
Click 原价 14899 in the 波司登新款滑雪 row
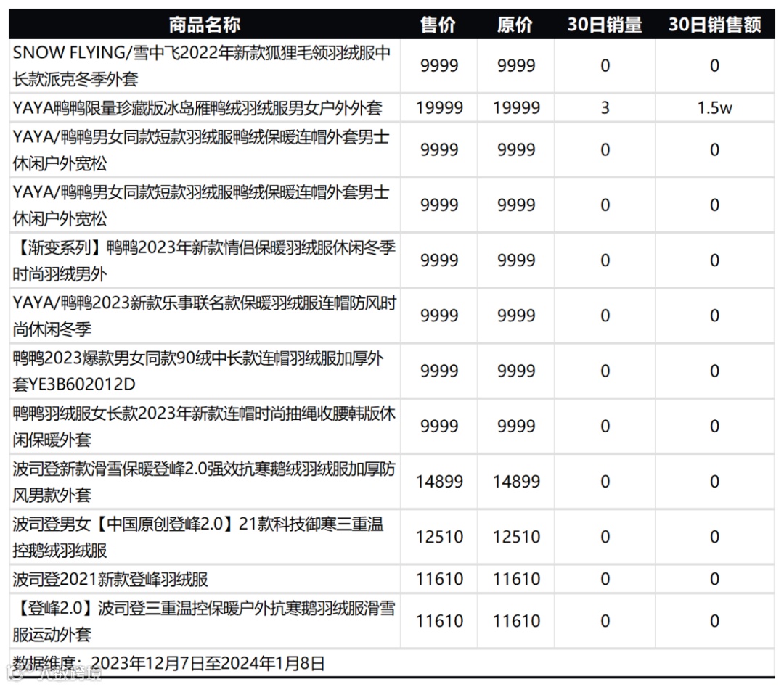[x=517, y=482]
